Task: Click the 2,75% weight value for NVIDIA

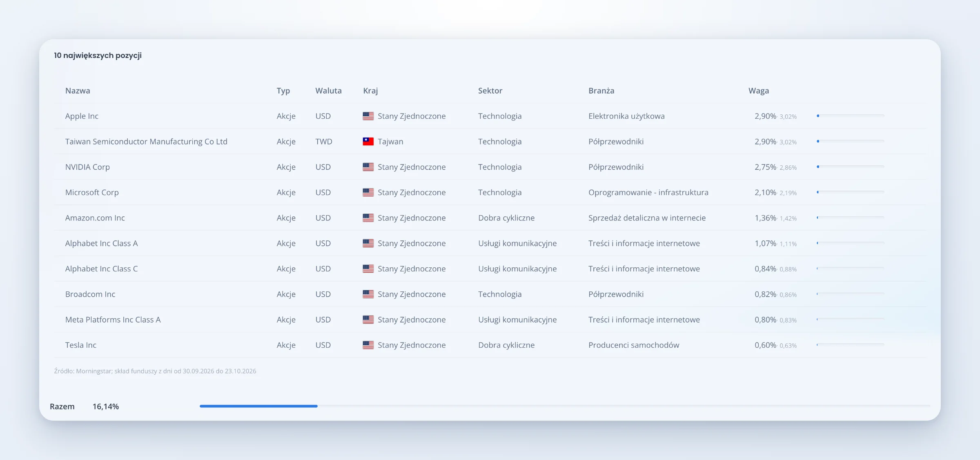Action: (765, 167)
